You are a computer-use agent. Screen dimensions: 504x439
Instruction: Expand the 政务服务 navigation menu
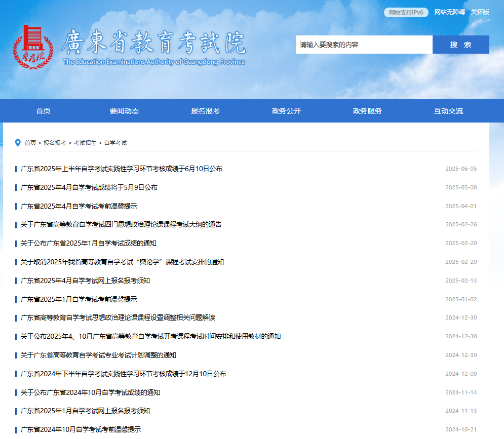[367, 111]
